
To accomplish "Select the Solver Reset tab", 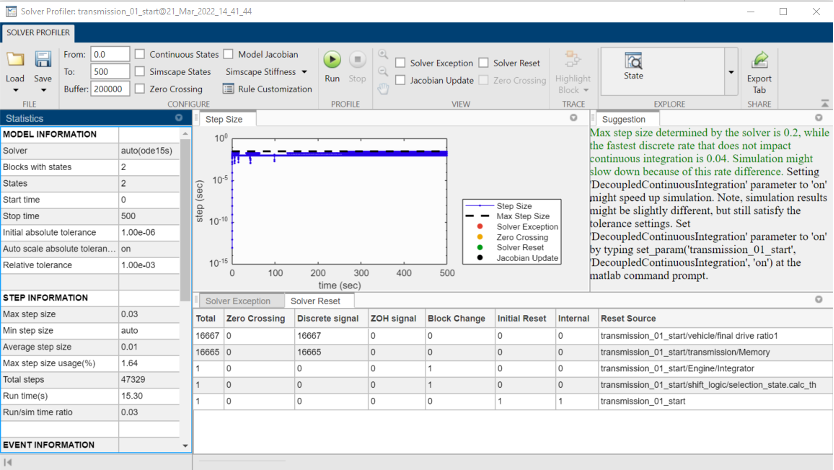I will [315, 301].
